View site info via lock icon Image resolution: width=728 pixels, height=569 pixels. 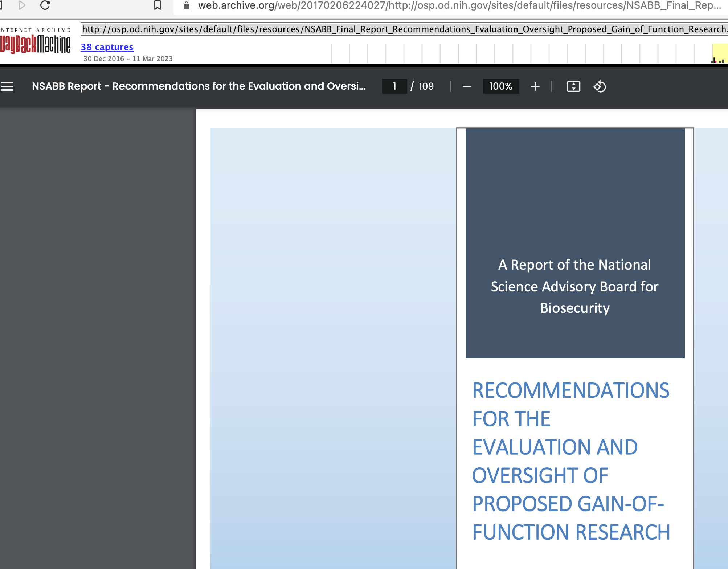click(x=187, y=5)
